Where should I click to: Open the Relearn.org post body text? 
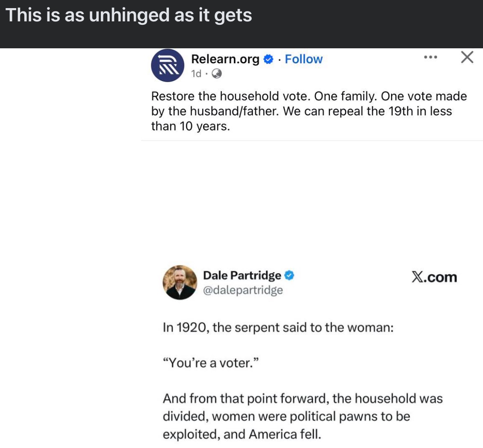[309, 111]
